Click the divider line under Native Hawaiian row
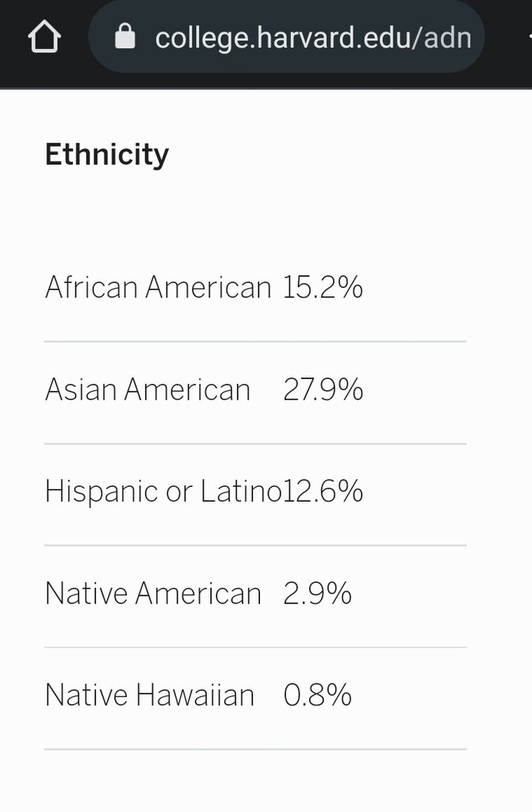 pyautogui.click(x=255, y=749)
